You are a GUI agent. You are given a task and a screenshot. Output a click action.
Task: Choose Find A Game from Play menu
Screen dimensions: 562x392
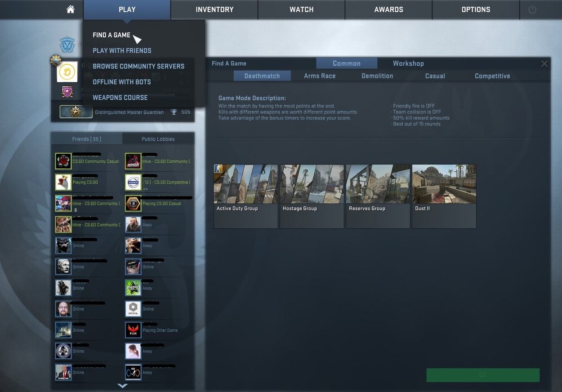pos(112,35)
